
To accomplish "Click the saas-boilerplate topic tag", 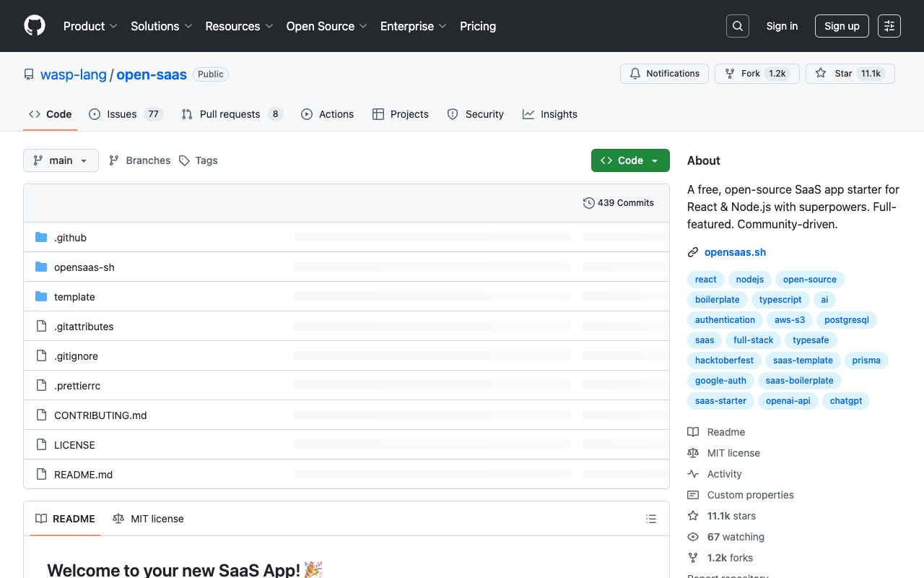I will click(800, 381).
